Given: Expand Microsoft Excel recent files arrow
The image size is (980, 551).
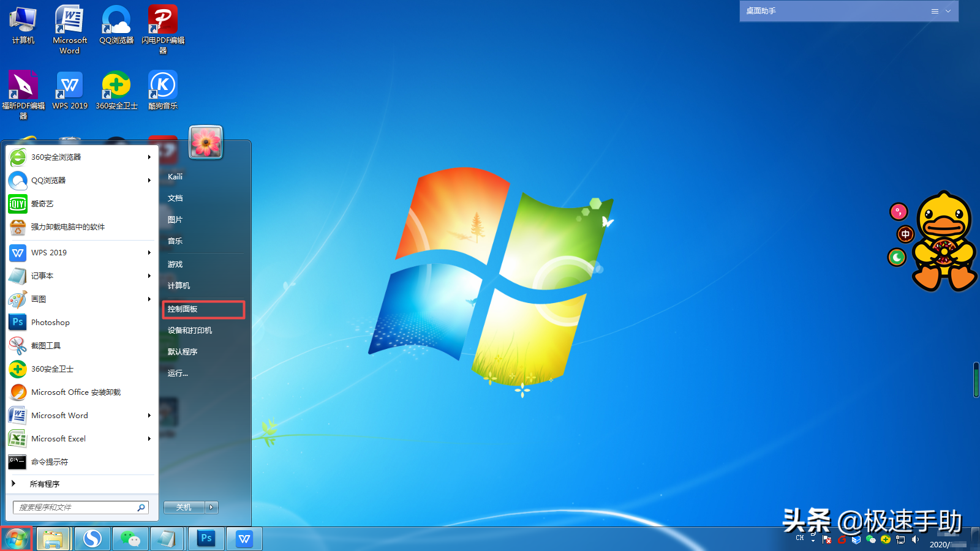Looking at the screenshot, I should tap(149, 439).
